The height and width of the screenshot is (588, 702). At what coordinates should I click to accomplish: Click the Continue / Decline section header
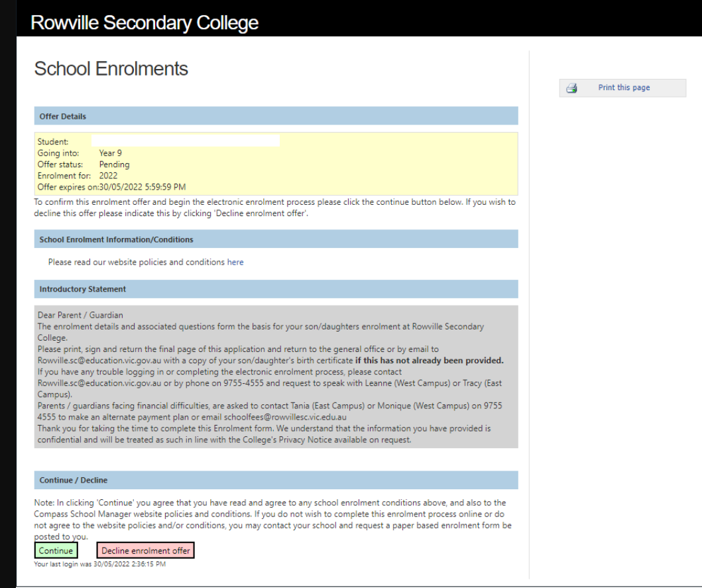tap(276, 480)
